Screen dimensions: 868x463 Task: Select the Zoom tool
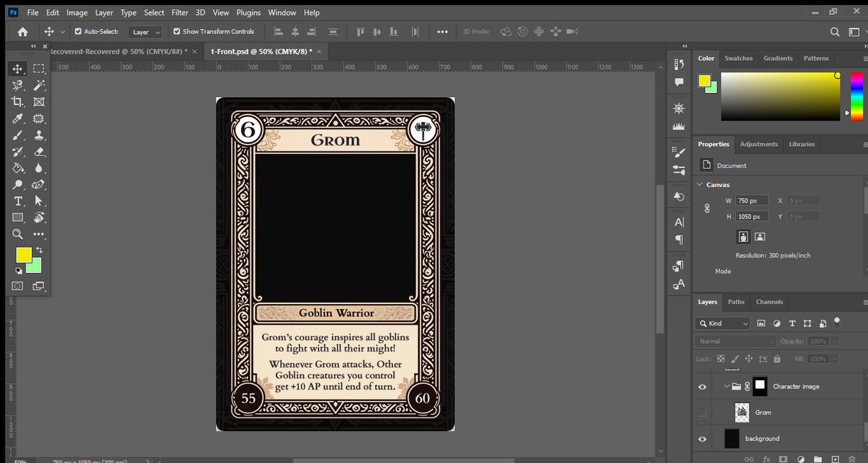pyautogui.click(x=18, y=234)
